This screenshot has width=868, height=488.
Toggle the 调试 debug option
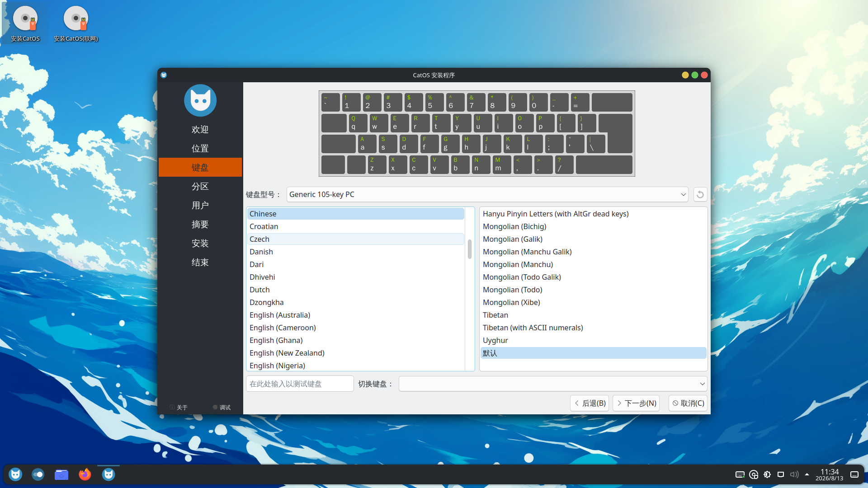pyautogui.click(x=222, y=408)
